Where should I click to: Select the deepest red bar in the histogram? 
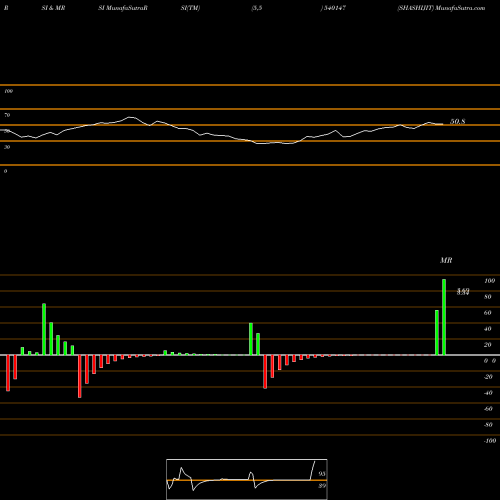point(80,376)
